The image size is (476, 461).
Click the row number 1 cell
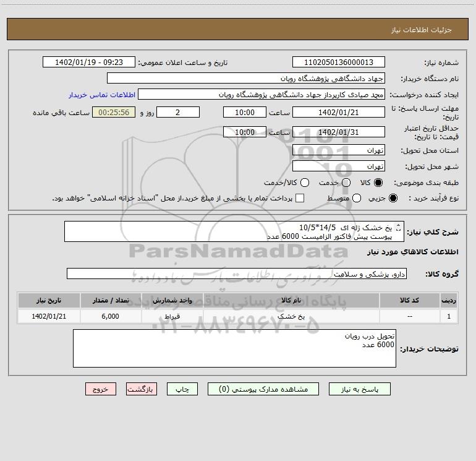449,316
